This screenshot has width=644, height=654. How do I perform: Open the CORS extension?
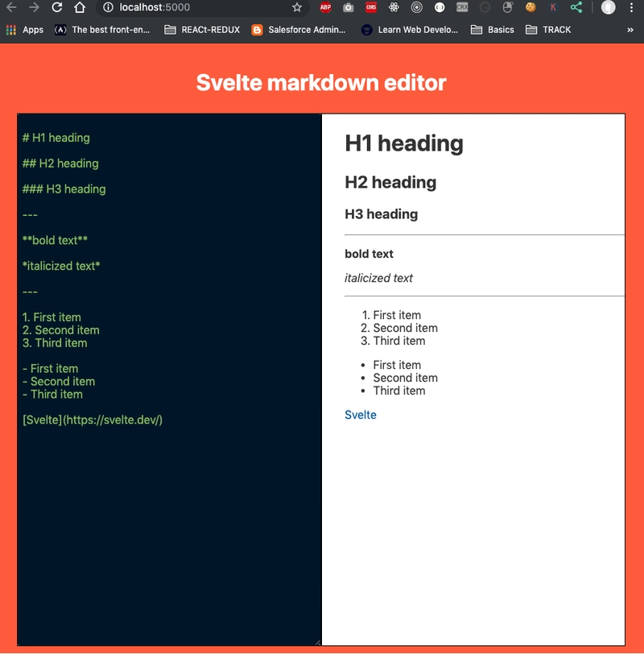pyautogui.click(x=371, y=7)
